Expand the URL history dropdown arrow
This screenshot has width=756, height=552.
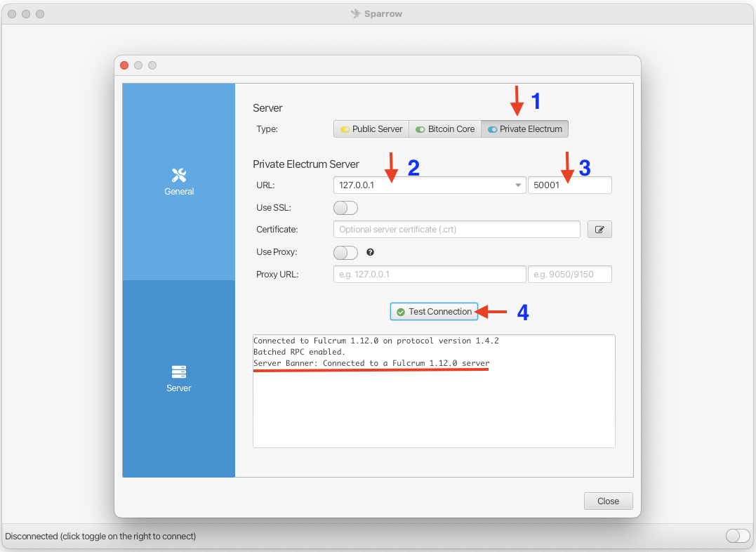tap(518, 185)
